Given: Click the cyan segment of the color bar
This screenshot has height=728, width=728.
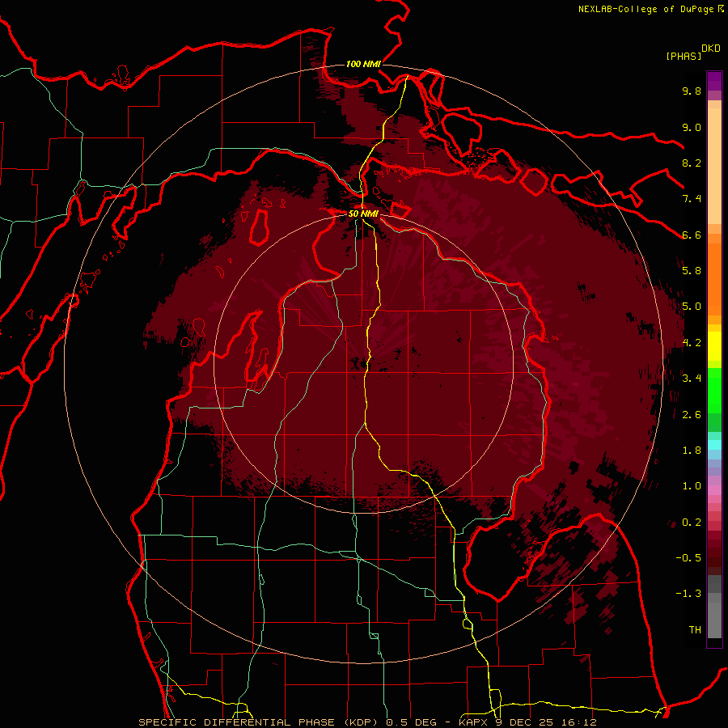Looking at the screenshot, I should 714,445.
